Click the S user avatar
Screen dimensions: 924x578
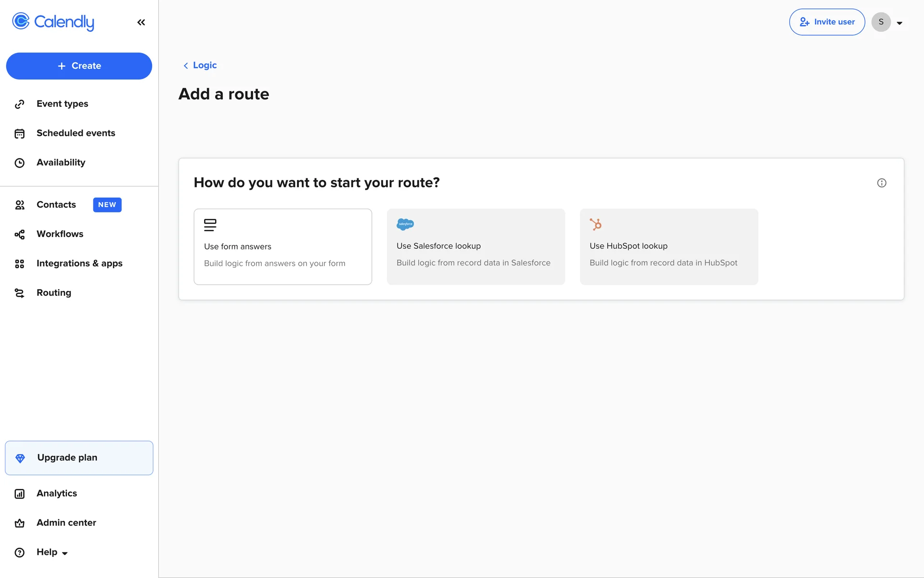click(881, 22)
